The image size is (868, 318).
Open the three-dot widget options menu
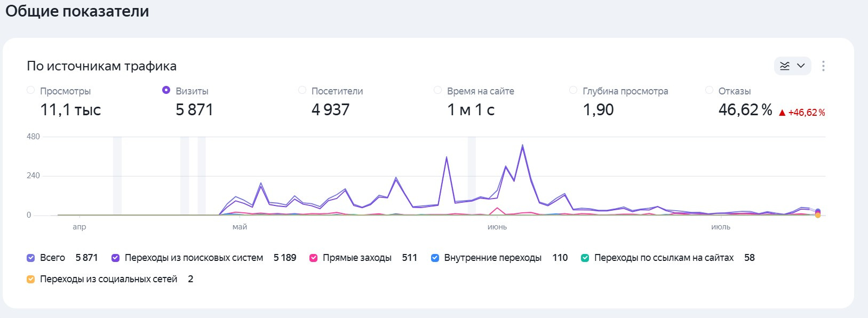(x=823, y=66)
